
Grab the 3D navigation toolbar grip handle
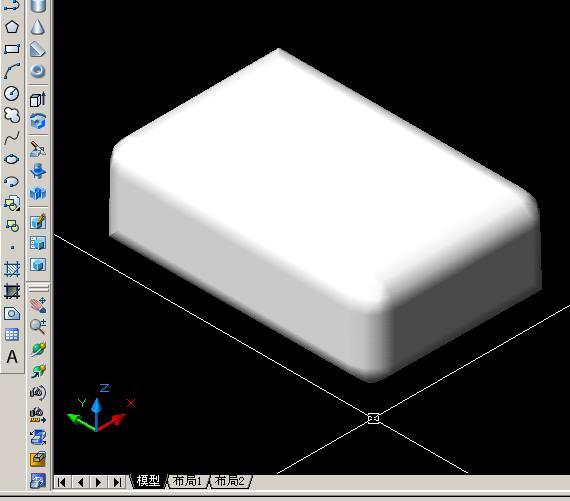pos(39,288)
